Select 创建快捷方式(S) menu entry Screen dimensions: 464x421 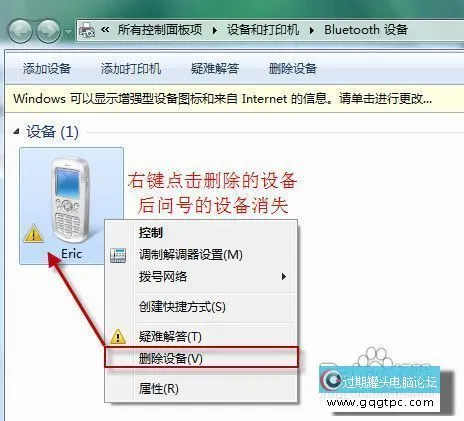201,306
